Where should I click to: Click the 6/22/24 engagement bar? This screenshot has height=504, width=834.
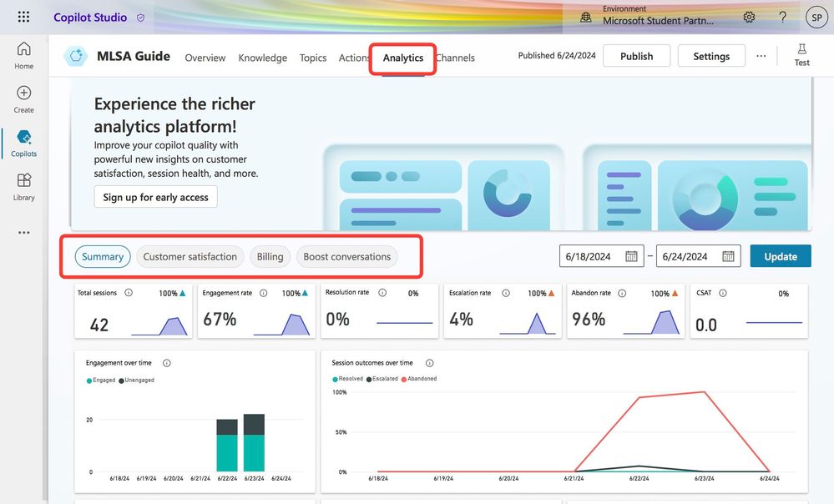[x=227, y=445]
